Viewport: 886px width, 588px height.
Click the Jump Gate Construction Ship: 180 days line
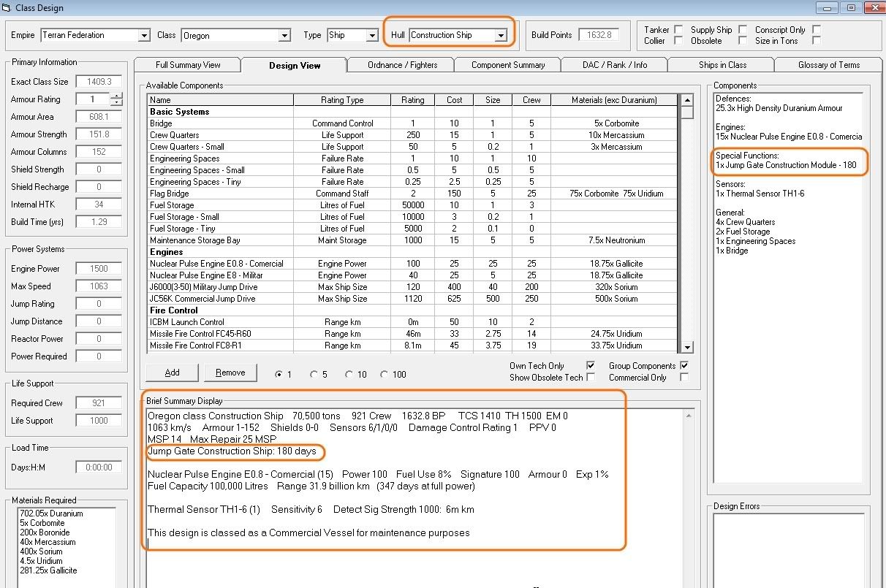(232, 451)
